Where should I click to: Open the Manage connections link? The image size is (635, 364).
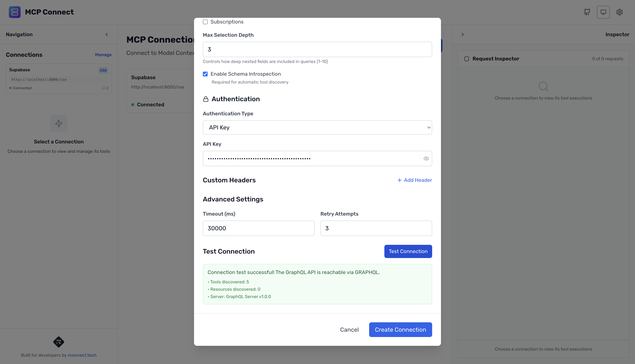(x=103, y=55)
